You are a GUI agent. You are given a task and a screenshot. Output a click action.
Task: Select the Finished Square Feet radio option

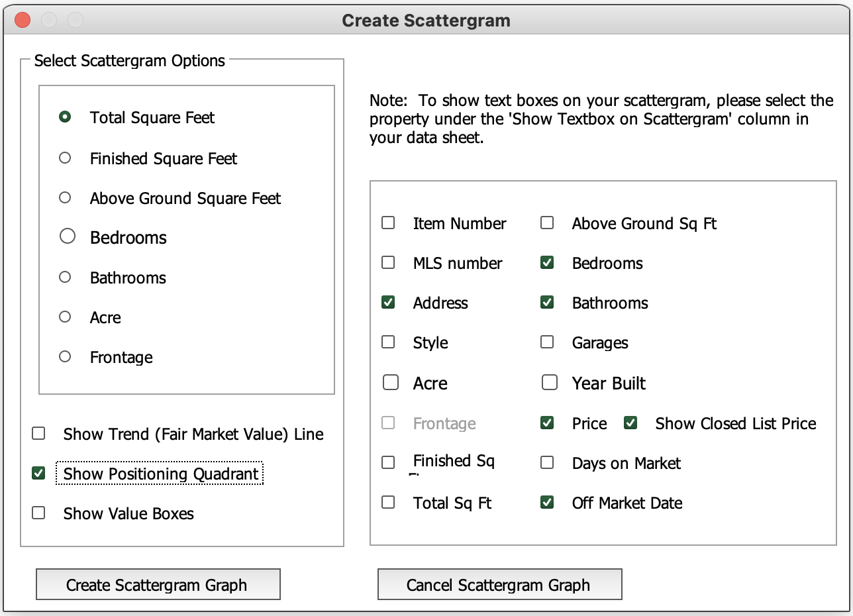pyautogui.click(x=65, y=158)
